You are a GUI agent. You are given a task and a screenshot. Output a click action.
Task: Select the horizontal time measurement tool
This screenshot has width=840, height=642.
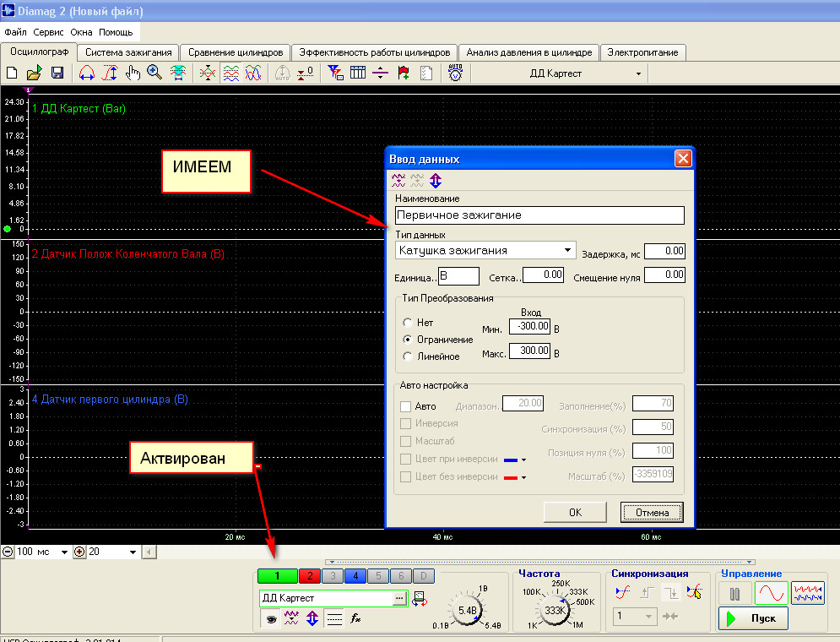(x=86, y=73)
